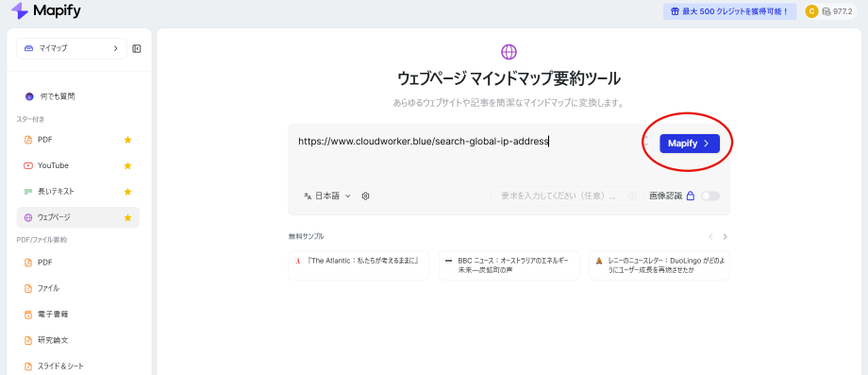The width and height of the screenshot is (868, 375).
Task: Collapse the sidebar panel icon
Action: tap(137, 49)
